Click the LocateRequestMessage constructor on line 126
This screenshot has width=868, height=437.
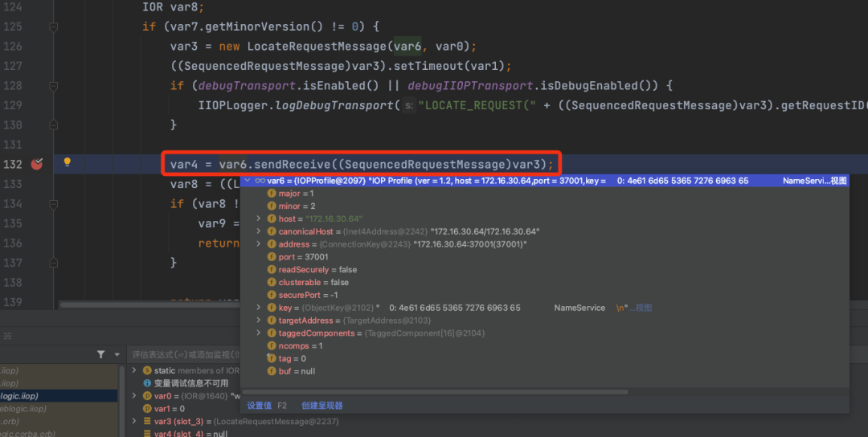(317, 46)
